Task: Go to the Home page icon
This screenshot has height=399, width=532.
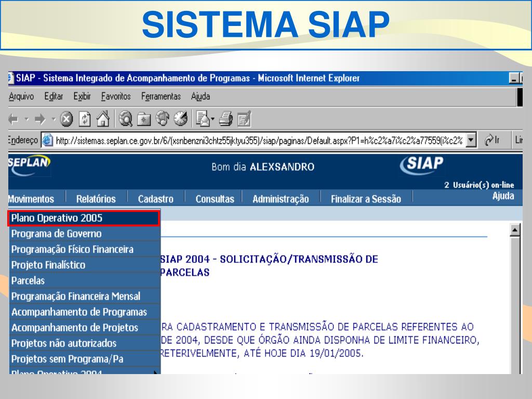Action: (x=103, y=118)
